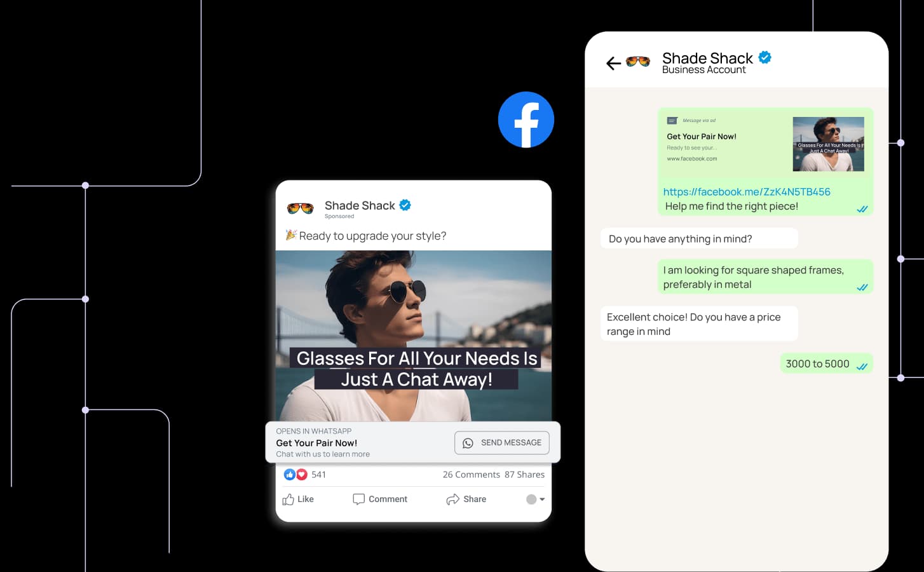The image size is (924, 572).
Task: Select the Comment speech-bubble icon under the ad
Action: 358,499
